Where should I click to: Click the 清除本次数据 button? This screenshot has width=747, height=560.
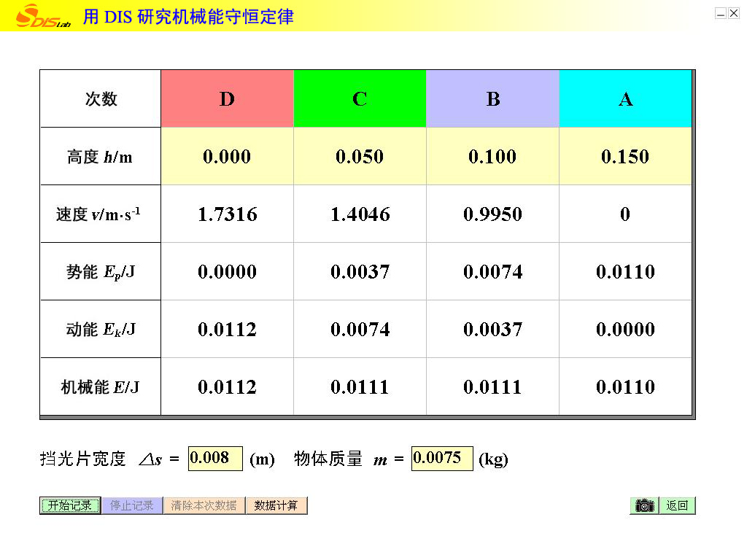click(x=204, y=505)
